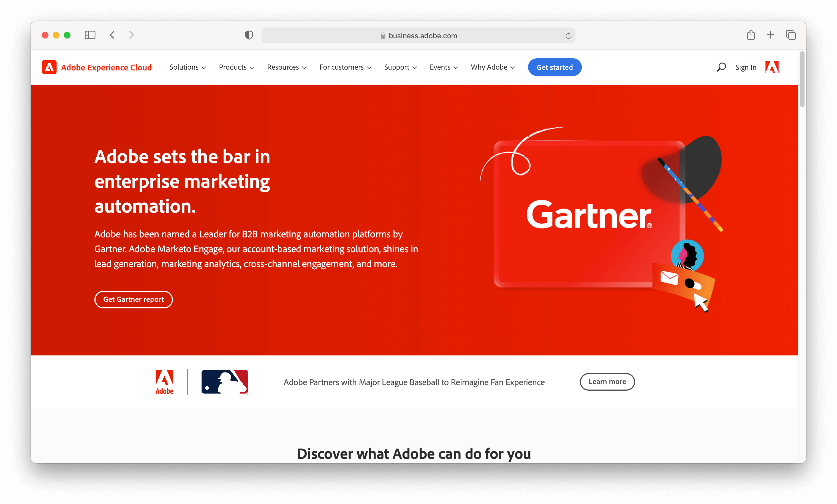This screenshot has width=837, height=504.
Task: Open the privacy shield report in Safari
Action: (249, 35)
